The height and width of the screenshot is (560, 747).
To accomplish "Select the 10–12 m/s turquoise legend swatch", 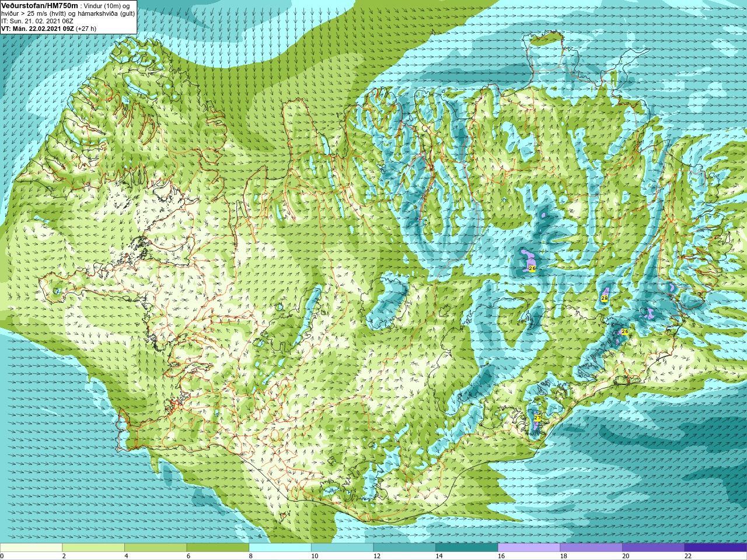I will tap(342, 548).
